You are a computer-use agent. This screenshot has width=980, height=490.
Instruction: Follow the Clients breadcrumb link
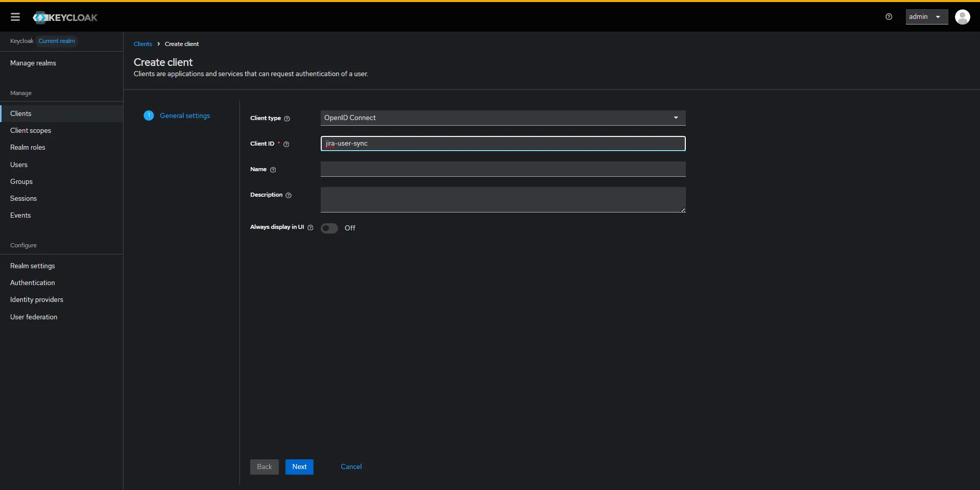(143, 44)
